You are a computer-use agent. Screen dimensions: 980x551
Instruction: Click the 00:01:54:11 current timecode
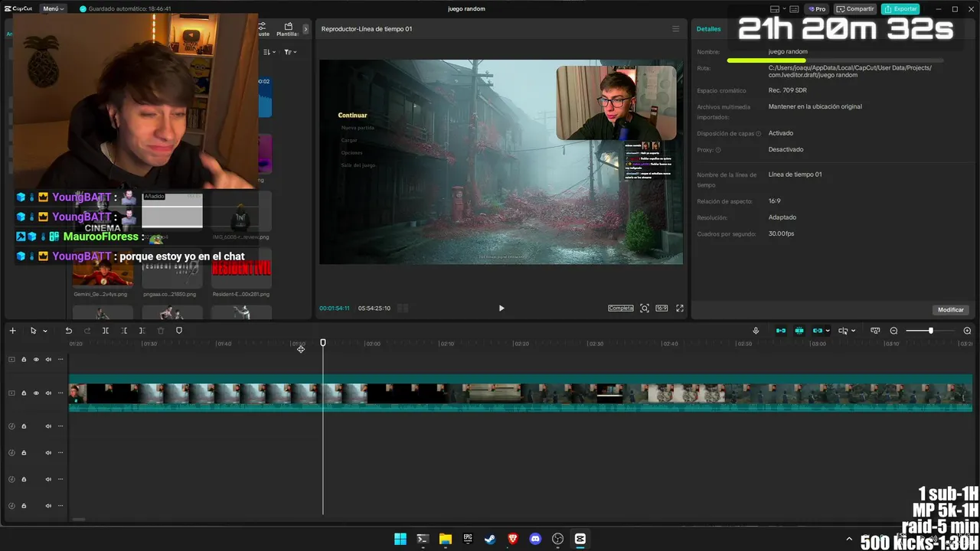point(335,308)
